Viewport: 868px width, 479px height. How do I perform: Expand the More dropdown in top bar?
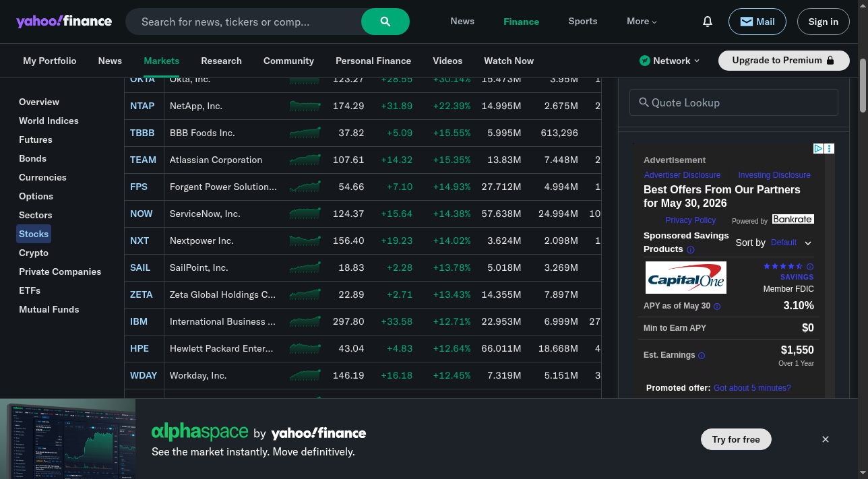[642, 22]
